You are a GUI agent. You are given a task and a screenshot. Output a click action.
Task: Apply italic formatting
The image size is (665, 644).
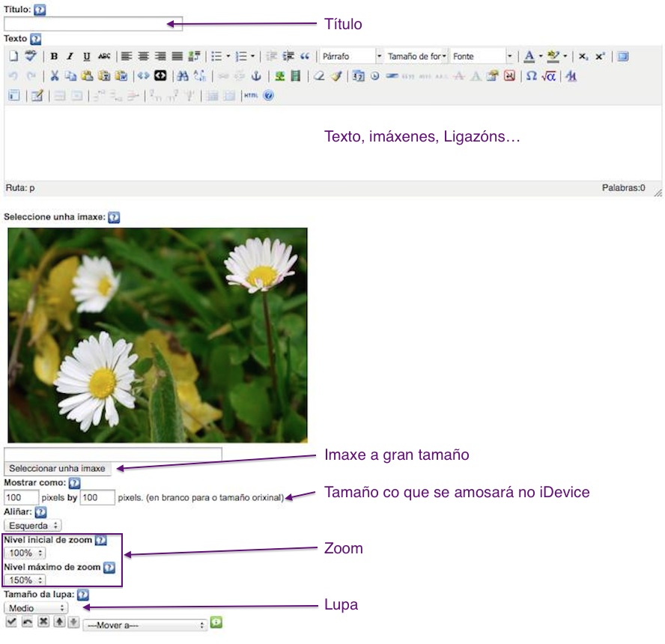click(x=70, y=56)
